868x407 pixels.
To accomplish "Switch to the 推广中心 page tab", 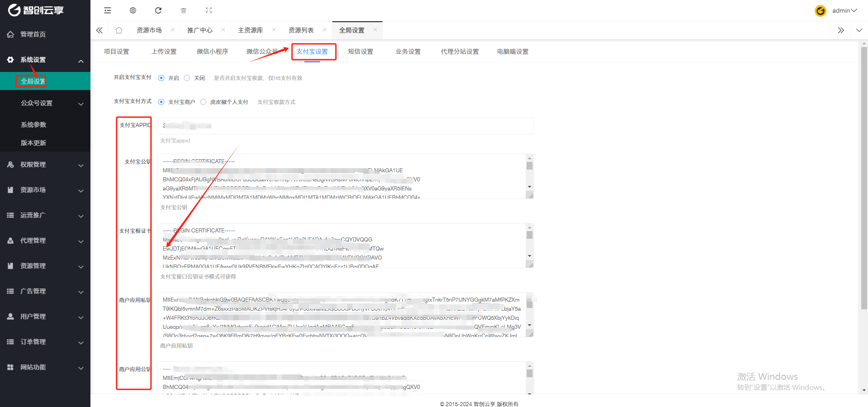I will coord(200,30).
